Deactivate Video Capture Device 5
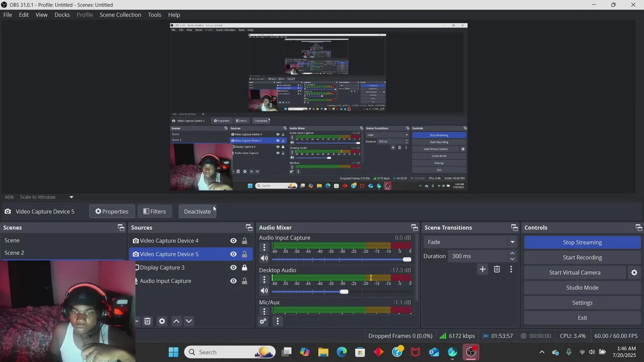The width and height of the screenshot is (644, 362). pyautogui.click(x=197, y=211)
